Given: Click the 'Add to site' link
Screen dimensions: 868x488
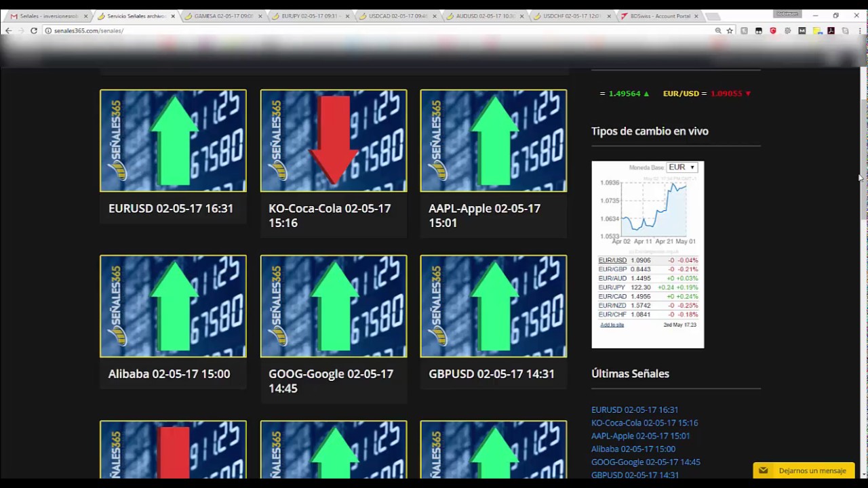Looking at the screenshot, I should 612,325.
